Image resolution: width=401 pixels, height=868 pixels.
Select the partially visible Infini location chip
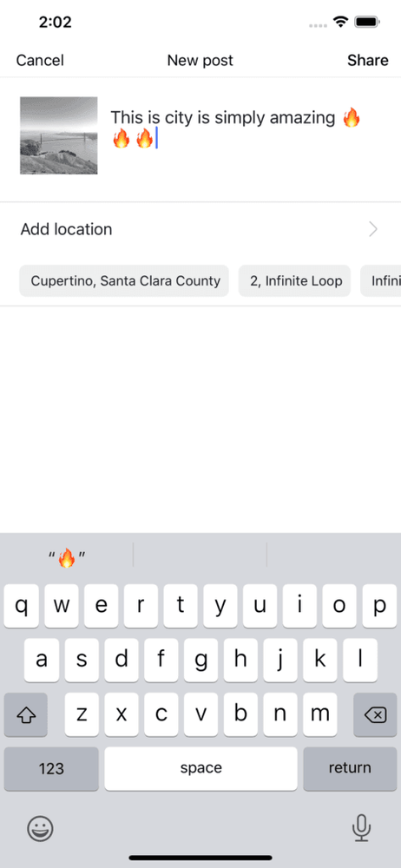click(x=381, y=280)
